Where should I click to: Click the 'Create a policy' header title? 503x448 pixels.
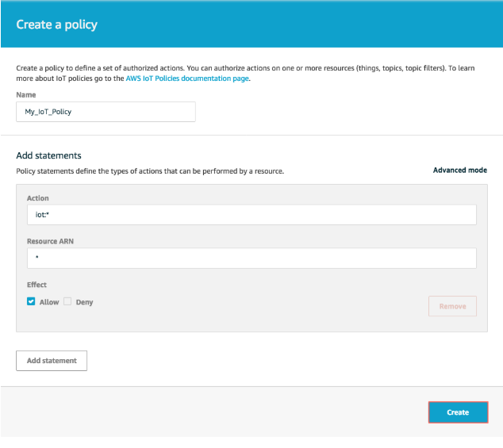[56, 25]
